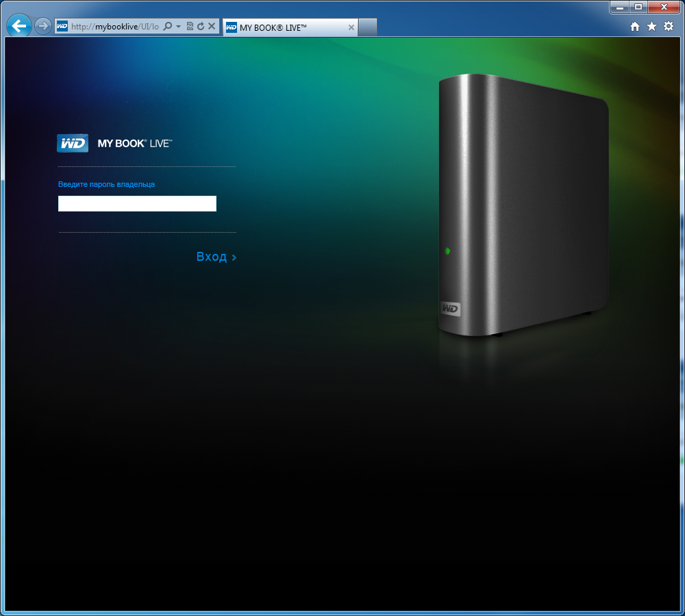Open browser Tools gear menu

(669, 26)
